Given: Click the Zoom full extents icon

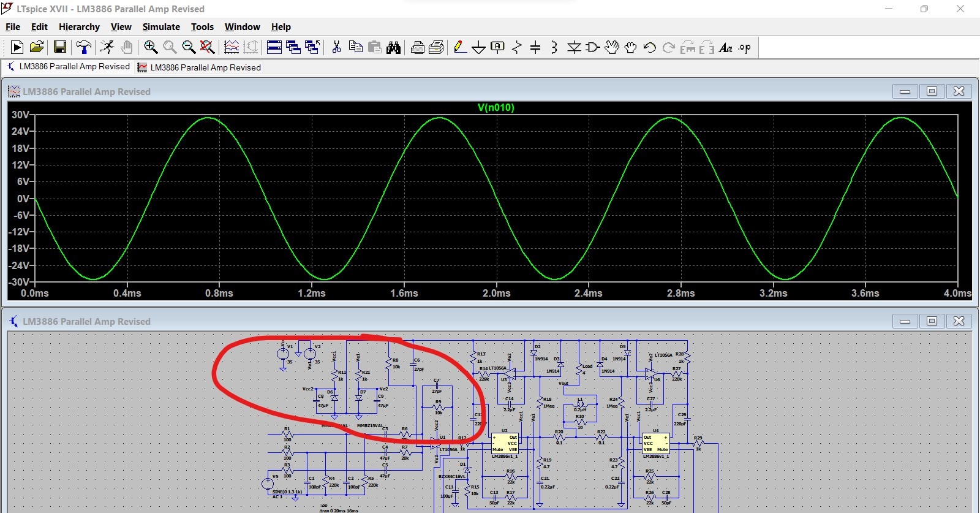Looking at the screenshot, I should [208, 47].
